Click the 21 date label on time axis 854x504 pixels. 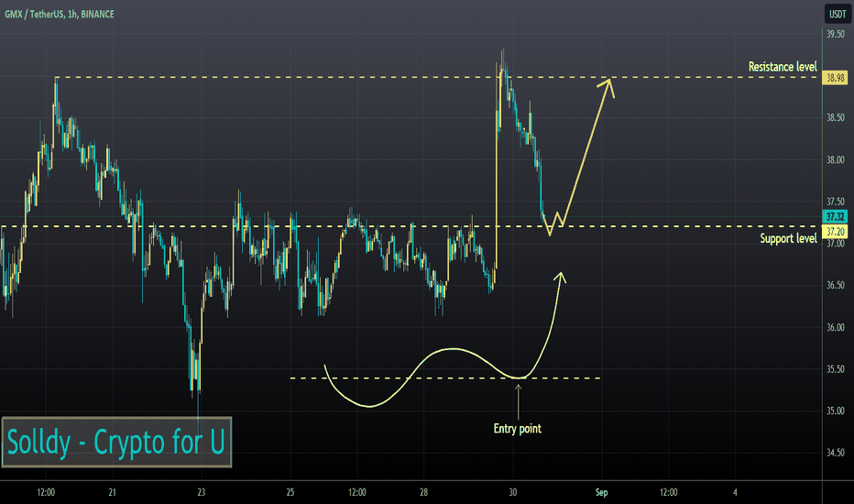click(112, 493)
